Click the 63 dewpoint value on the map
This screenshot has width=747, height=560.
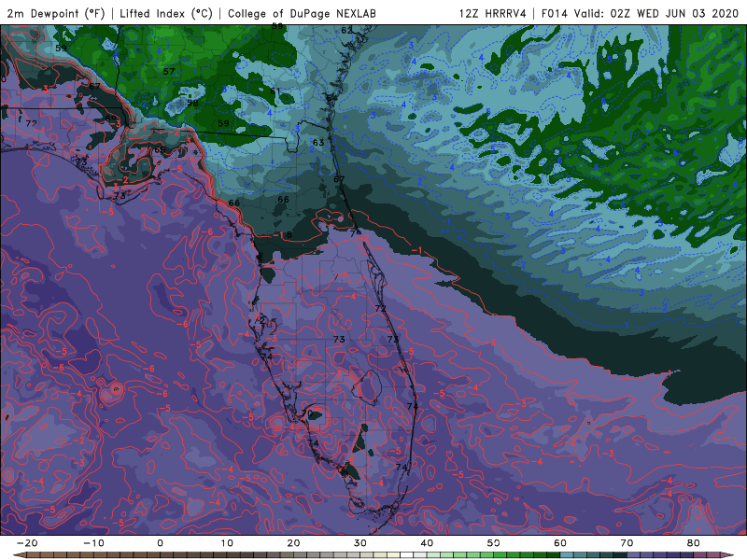(318, 143)
